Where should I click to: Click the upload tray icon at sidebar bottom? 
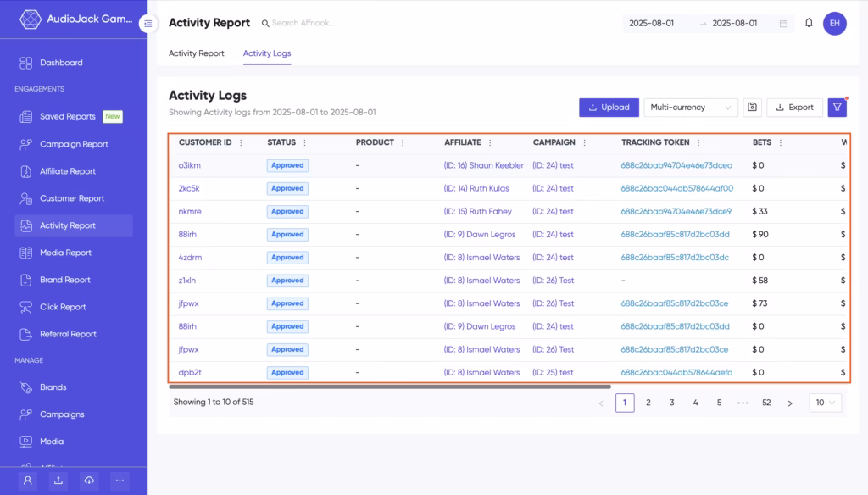click(58, 481)
